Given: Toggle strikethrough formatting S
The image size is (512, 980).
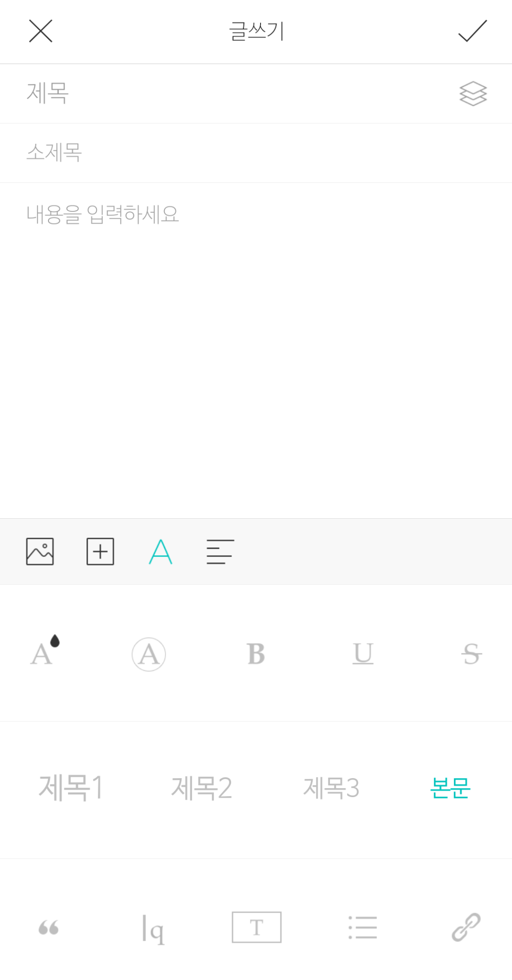Looking at the screenshot, I should [x=471, y=654].
